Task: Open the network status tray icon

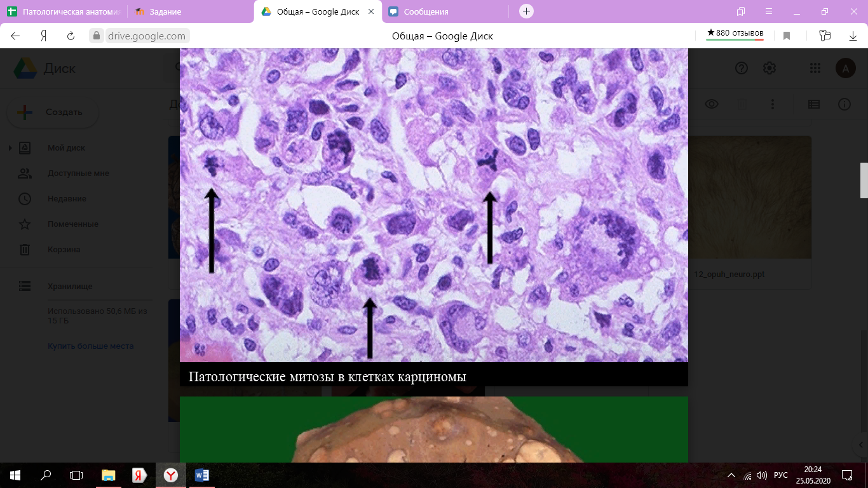Action: click(748, 475)
